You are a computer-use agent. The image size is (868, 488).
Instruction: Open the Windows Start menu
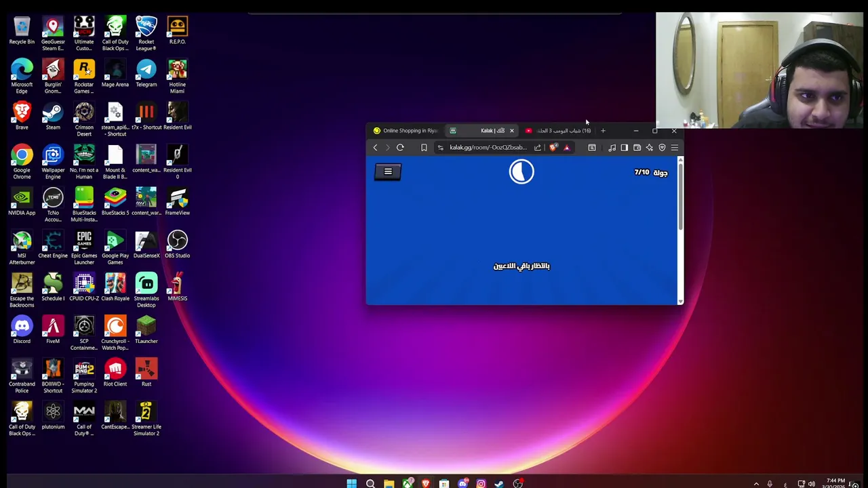(351, 483)
